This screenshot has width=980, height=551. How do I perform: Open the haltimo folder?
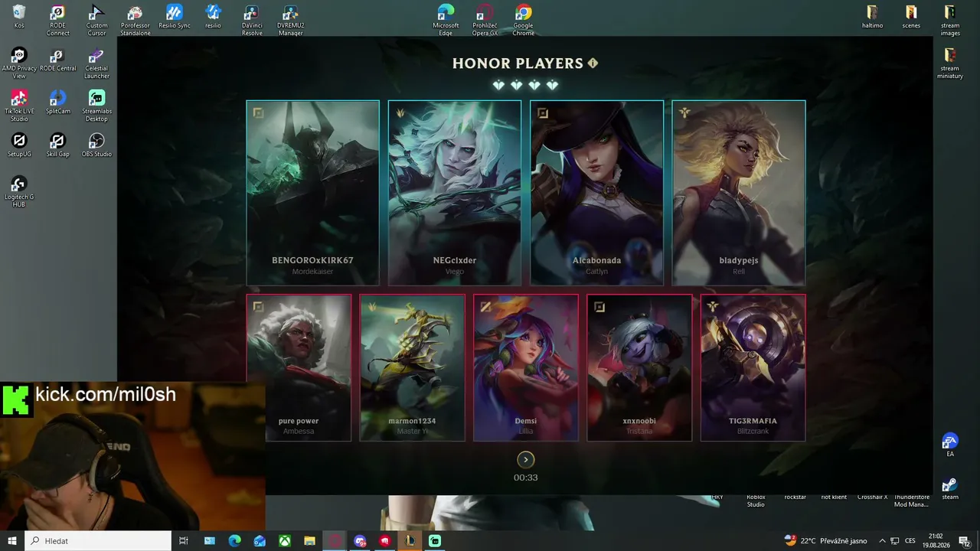(x=872, y=18)
